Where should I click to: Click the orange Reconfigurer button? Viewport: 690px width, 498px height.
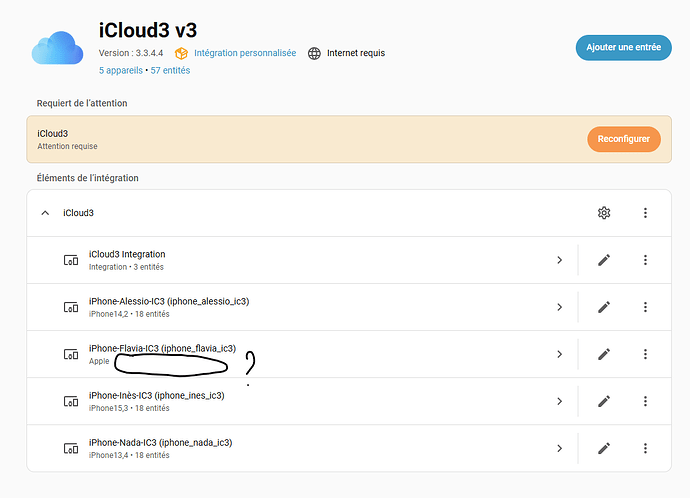623,139
